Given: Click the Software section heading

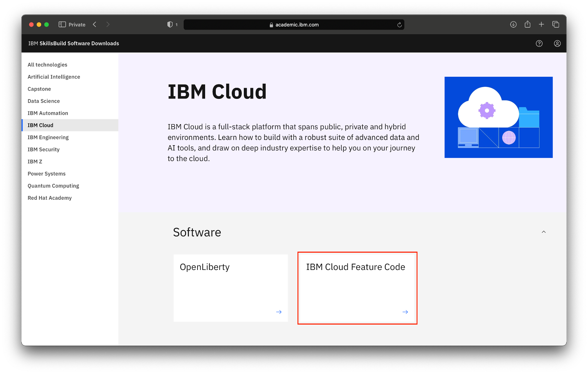Looking at the screenshot, I should 197,232.
